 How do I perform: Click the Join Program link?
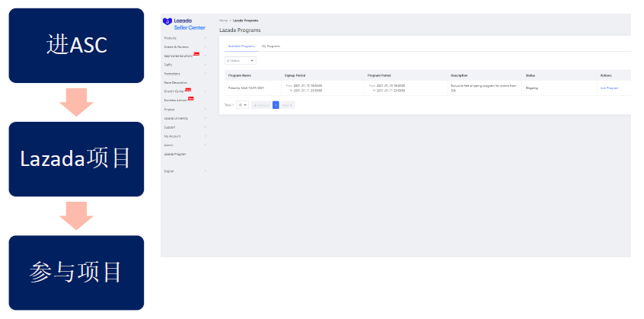[609, 88]
